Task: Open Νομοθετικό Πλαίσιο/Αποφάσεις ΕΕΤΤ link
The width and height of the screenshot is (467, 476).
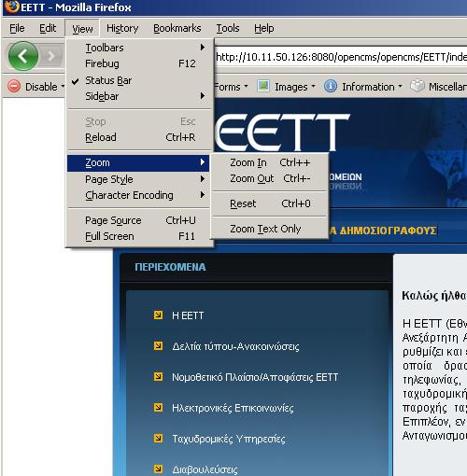Action: pos(255,377)
